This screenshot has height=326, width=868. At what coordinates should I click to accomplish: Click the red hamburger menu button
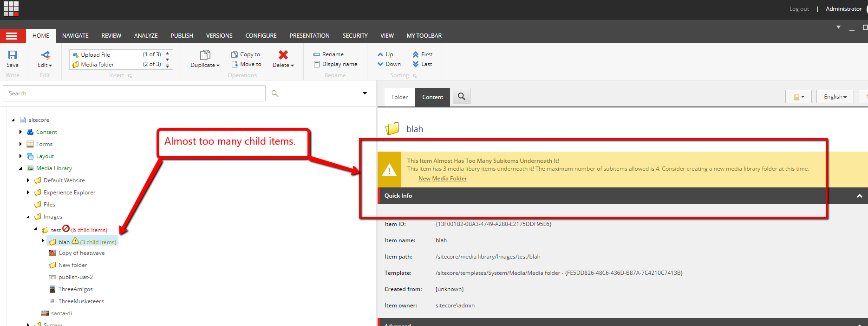(12, 36)
